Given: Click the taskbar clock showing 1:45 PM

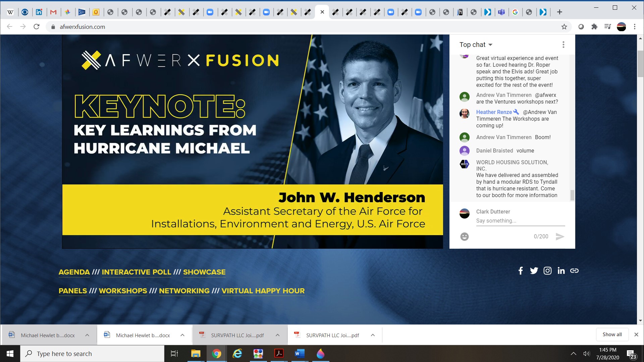Looking at the screenshot, I should point(607,354).
